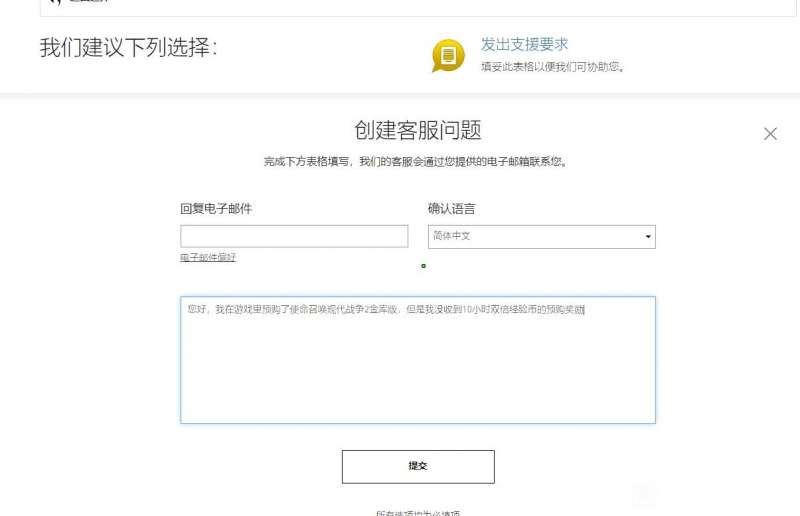Click the 填妥此表格以便我们可协助您 description text

[x=552, y=67]
